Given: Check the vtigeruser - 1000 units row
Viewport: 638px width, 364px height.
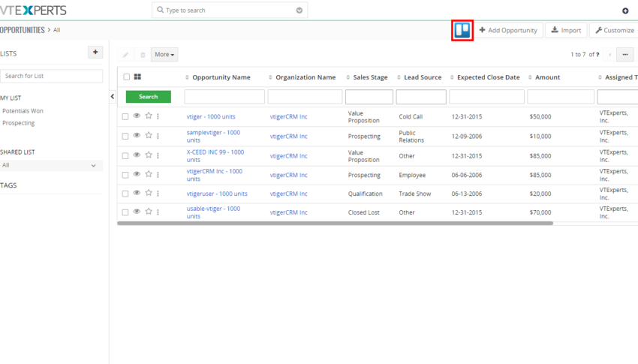Looking at the screenshot, I should [x=125, y=194].
